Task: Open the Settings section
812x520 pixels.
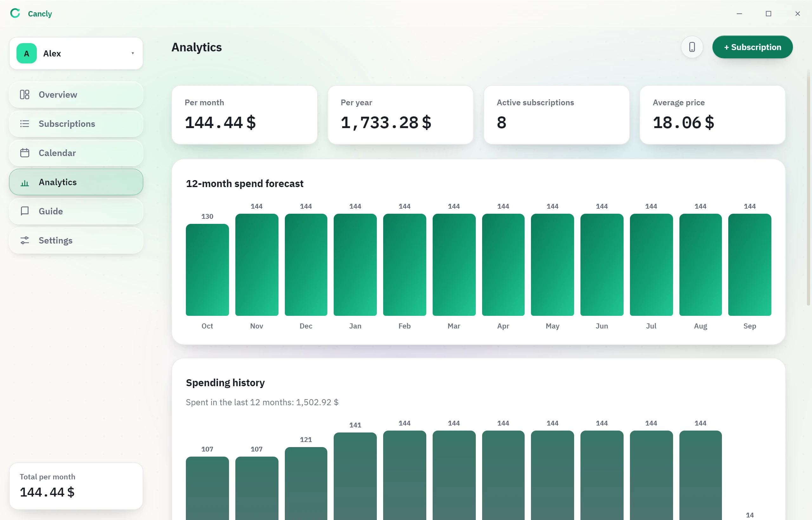Action: pos(76,240)
